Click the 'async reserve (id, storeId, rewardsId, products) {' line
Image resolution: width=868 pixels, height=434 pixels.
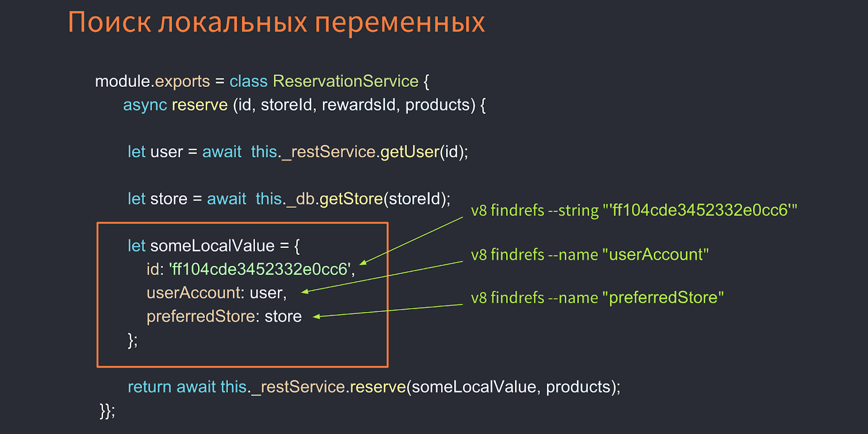coord(304,105)
